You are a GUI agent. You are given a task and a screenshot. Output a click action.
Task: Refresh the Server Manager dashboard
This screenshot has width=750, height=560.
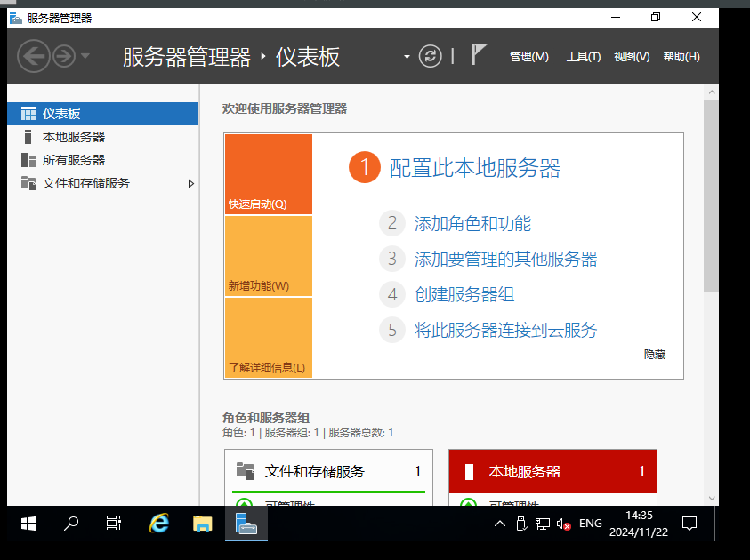point(431,56)
